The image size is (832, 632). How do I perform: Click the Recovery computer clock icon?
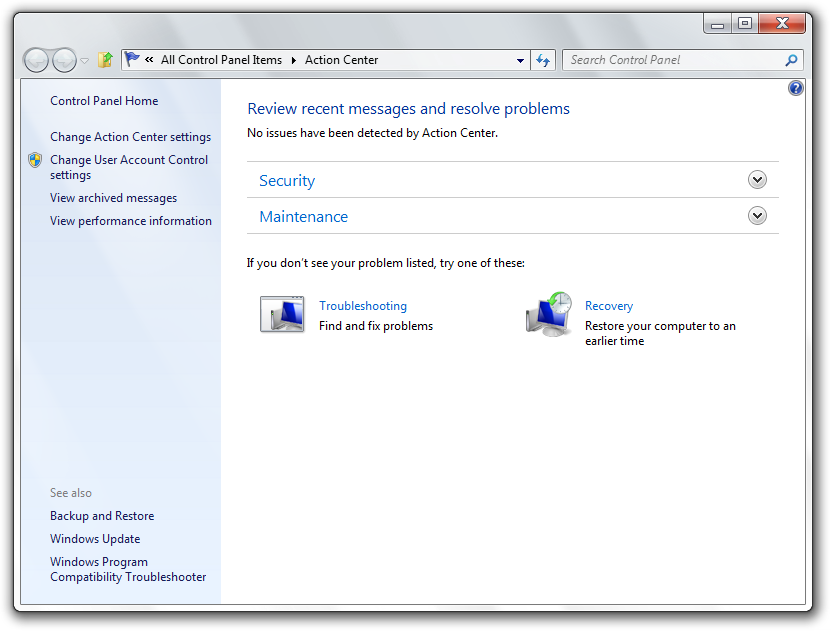(549, 314)
